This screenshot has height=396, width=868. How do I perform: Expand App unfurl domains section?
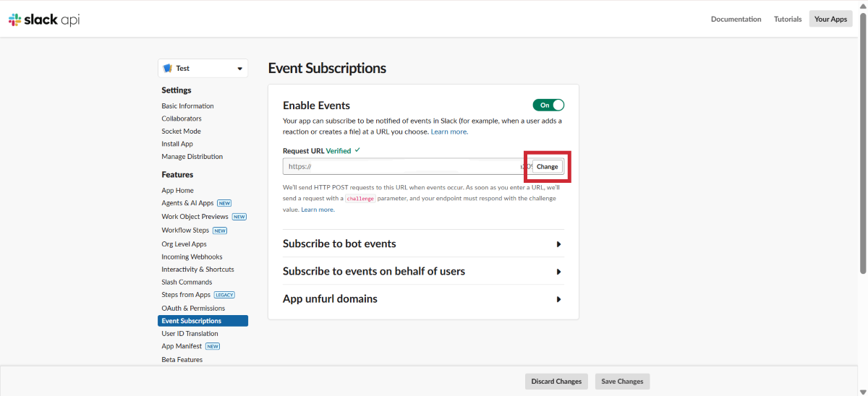(x=422, y=299)
